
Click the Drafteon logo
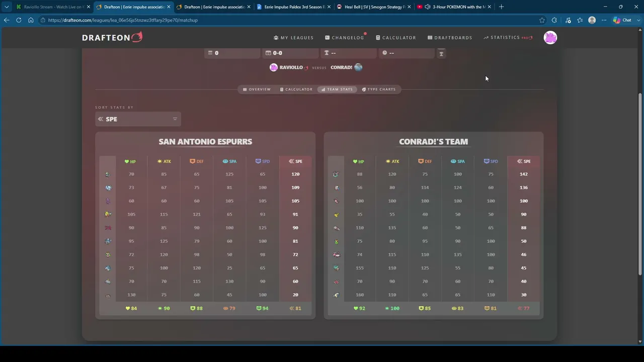click(112, 37)
